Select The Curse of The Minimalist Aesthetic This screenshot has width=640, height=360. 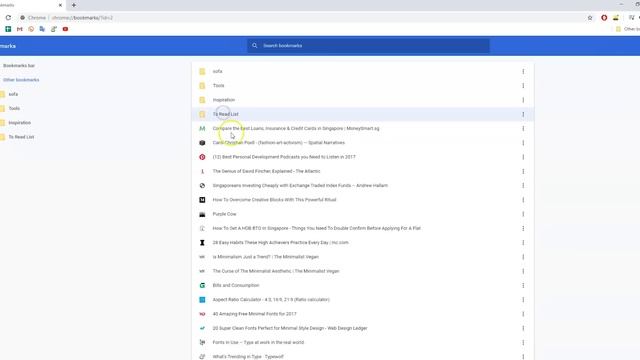362,271
